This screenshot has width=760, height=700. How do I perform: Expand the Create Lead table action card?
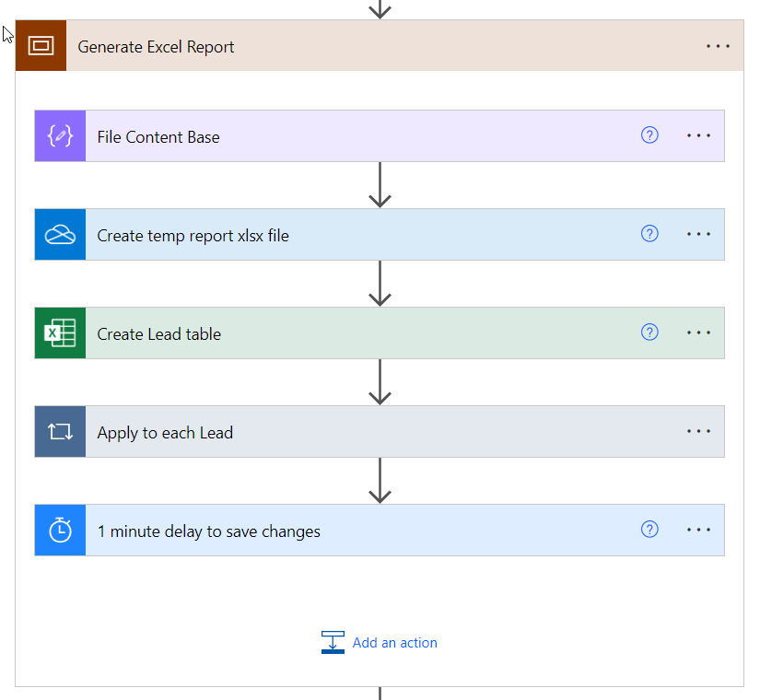[368, 333]
